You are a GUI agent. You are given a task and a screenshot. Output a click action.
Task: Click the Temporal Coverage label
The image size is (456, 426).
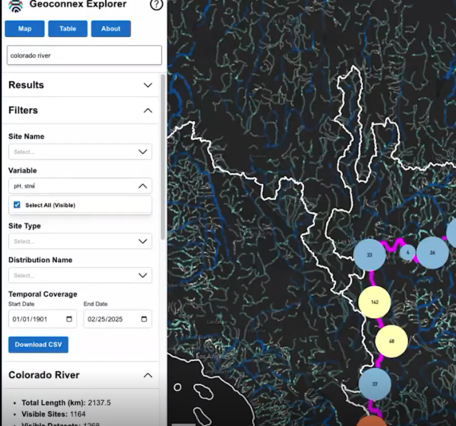coord(43,294)
